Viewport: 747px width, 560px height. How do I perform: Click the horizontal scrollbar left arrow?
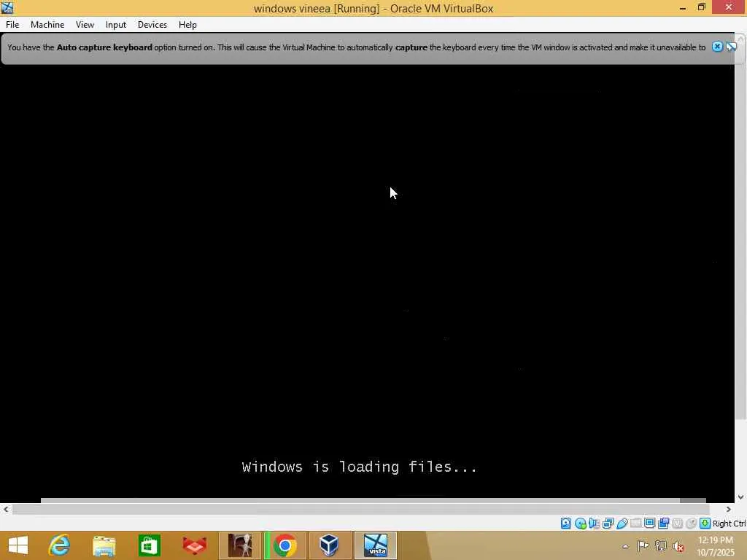coord(5,509)
